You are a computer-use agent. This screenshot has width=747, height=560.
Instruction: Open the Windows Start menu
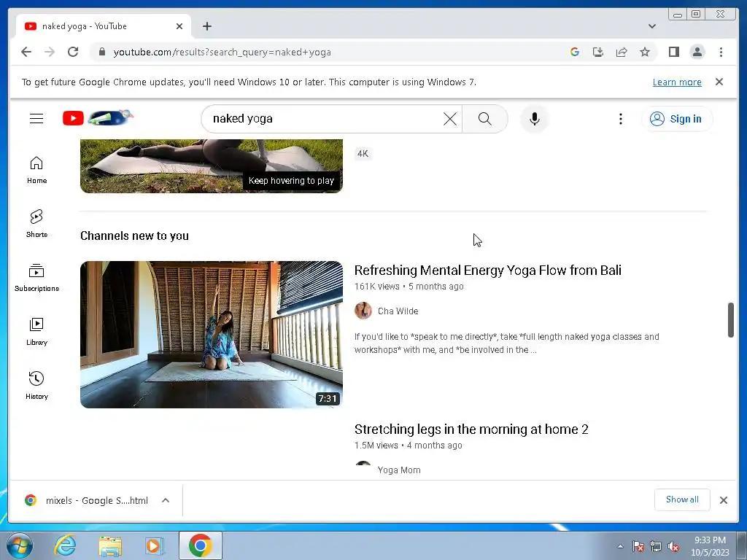click(20, 545)
